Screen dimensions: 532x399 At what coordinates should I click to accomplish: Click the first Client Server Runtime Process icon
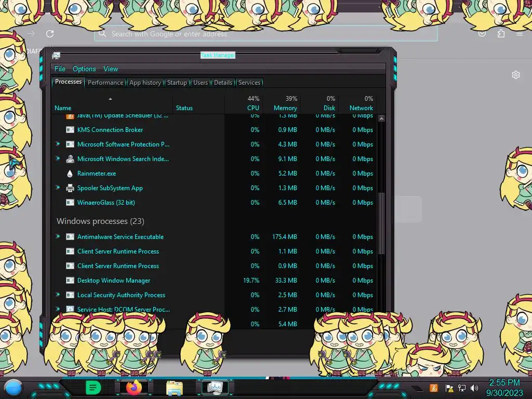click(x=70, y=251)
